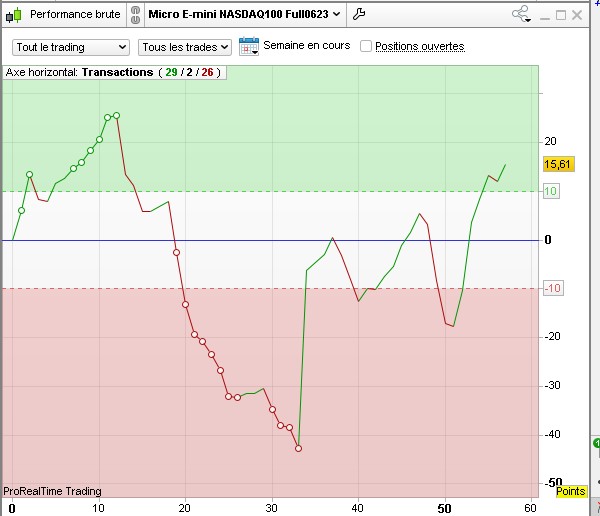This screenshot has height=516, width=600.
Task: Open the Tous les trades dropdown
Action: (185, 47)
